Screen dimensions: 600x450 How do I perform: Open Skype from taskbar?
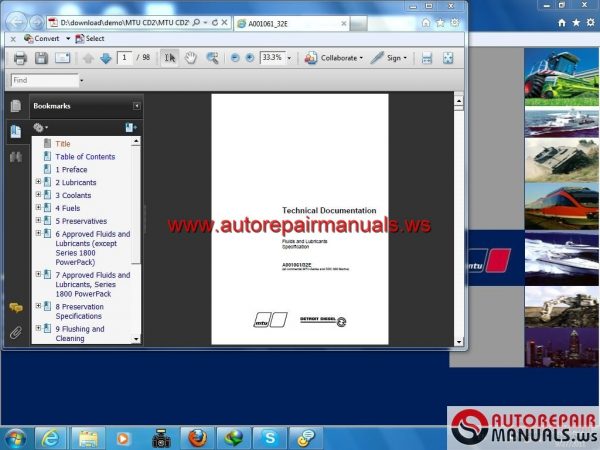270,438
